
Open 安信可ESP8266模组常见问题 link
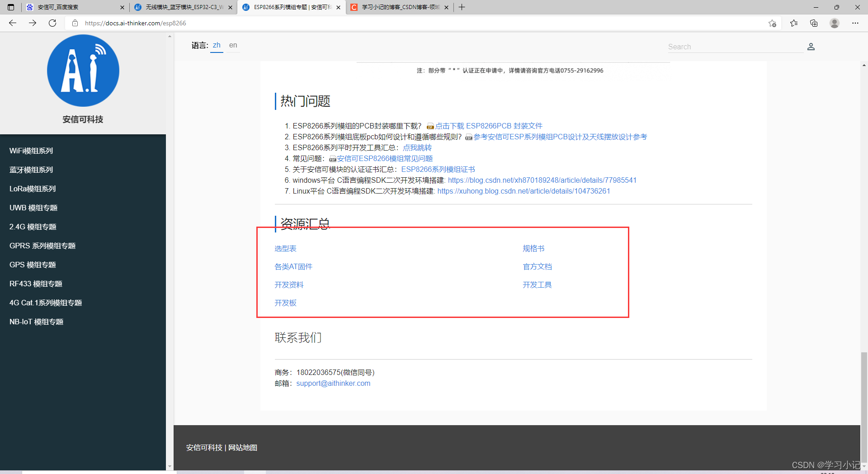(385, 159)
